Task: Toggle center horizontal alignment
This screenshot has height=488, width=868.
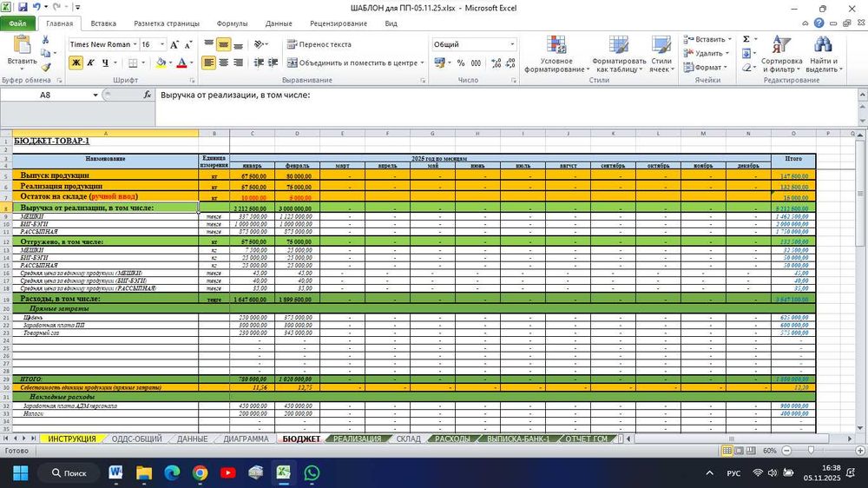Action: (x=223, y=63)
